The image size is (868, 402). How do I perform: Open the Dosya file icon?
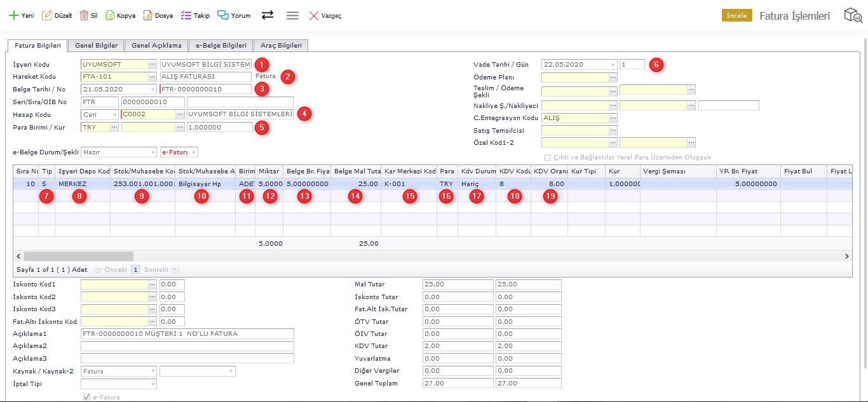pos(147,15)
